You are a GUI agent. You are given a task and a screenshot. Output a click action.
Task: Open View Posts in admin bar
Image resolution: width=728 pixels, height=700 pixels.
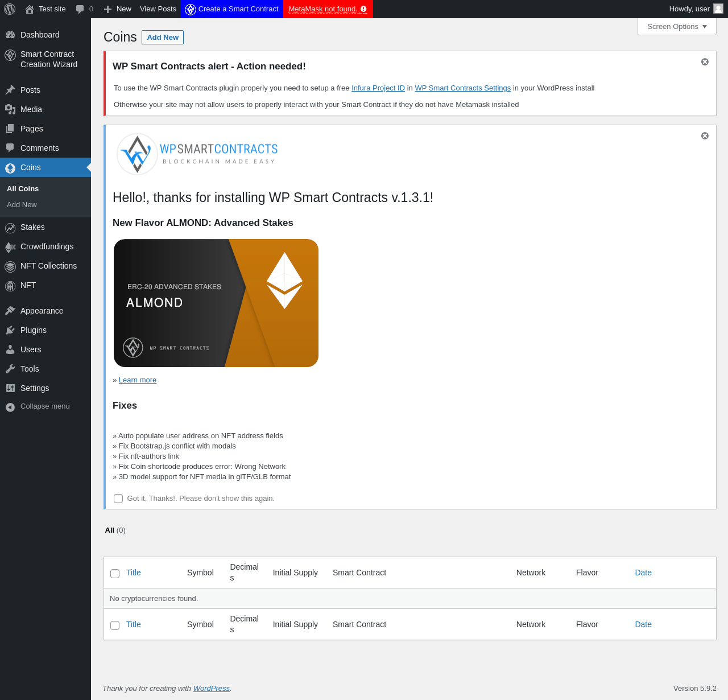click(x=158, y=9)
